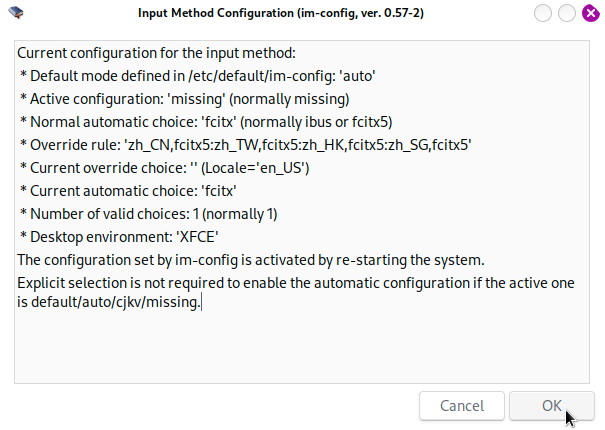This screenshot has height=430, width=605.
Task: Click the 'Number of valid choices' line
Action: click(149, 214)
